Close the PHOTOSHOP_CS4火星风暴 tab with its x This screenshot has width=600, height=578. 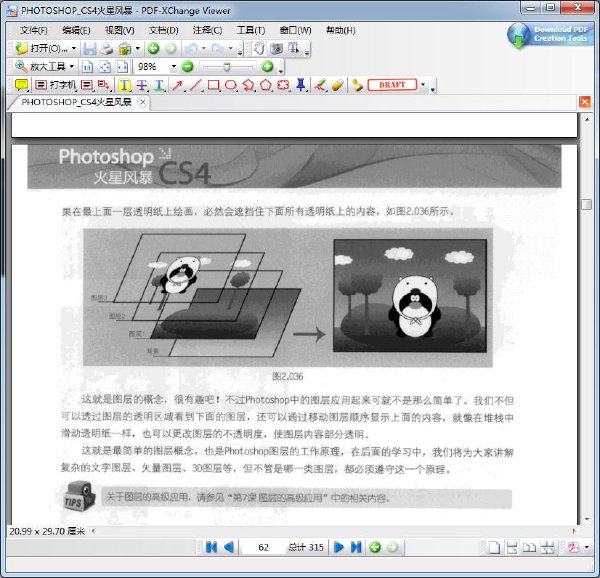click(142, 102)
